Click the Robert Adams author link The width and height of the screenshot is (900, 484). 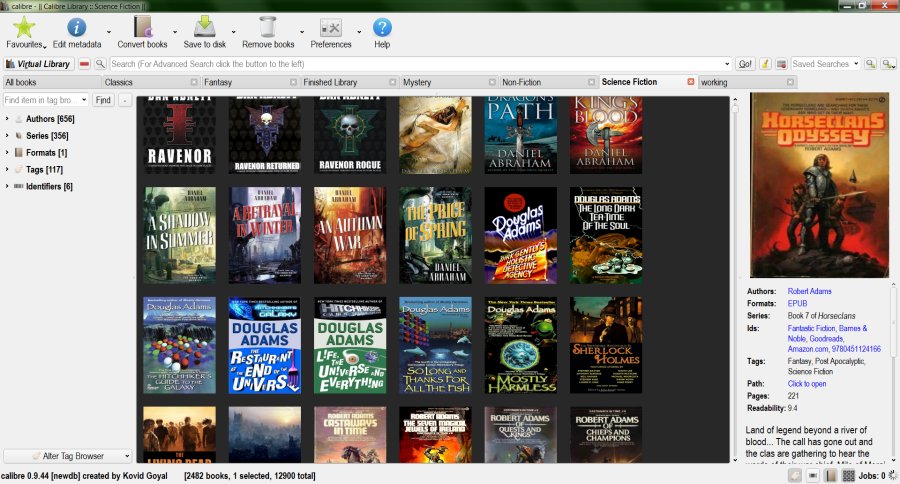point(808,291)
